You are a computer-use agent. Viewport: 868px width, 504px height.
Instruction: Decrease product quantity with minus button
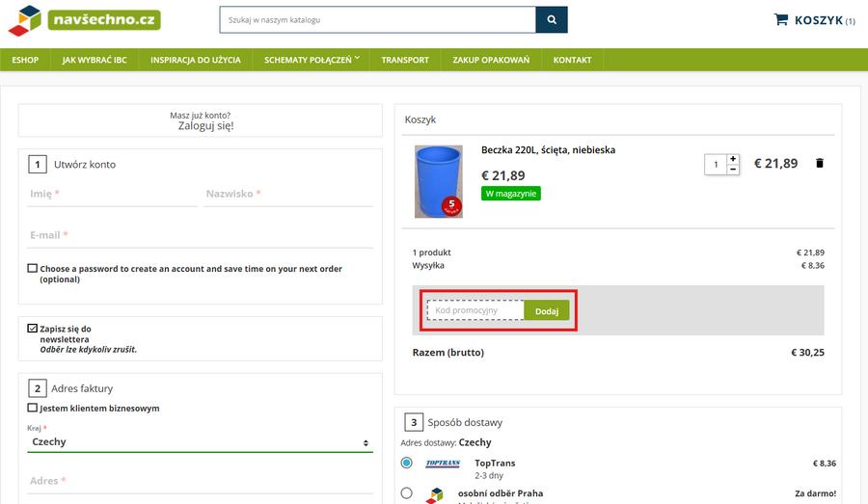tap(733, 170)
